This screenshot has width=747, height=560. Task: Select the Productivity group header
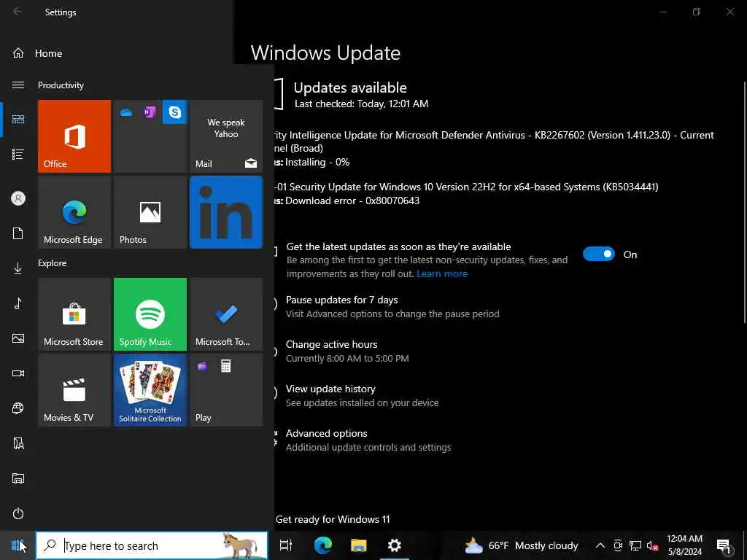tap(61, 85)
